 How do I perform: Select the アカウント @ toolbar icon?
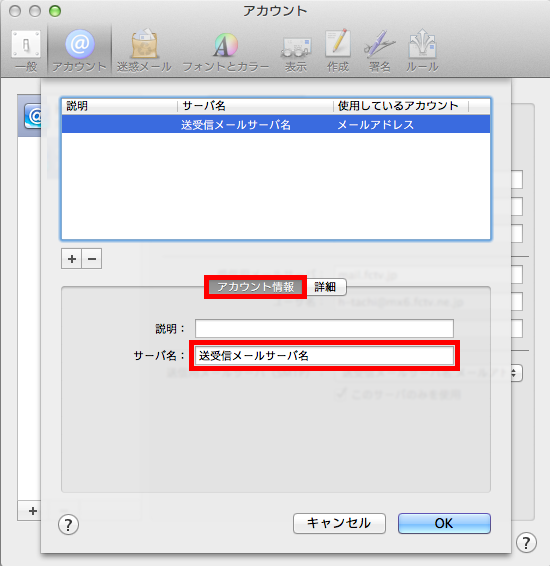tap(79, 51)
